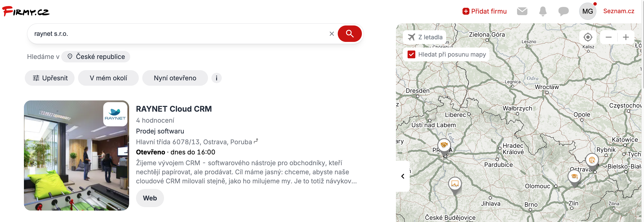Click the Hradec Králové label on map
This screenshot has height=222, width=644.
513,149
